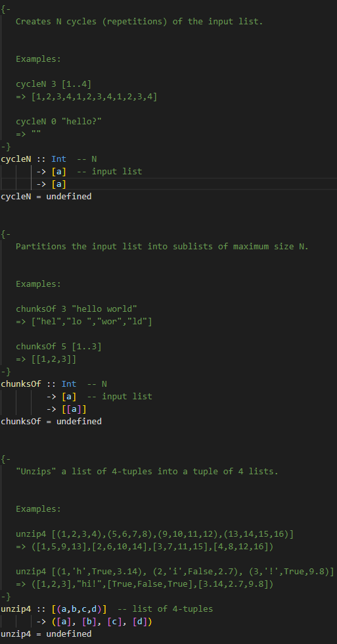Click the "chunksOf :: Int -- N" signature line
Viewport: 337px width, 644px height.
click(x=54, y=384)
